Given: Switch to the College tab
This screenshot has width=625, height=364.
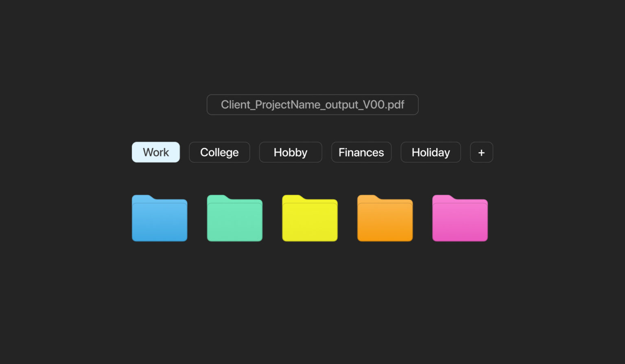Looking at the screenshot, I should pyautogui.click(x=219, y=153).
